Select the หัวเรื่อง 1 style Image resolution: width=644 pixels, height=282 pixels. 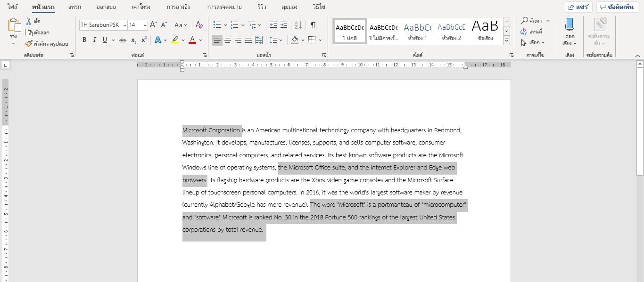(417, 31)
